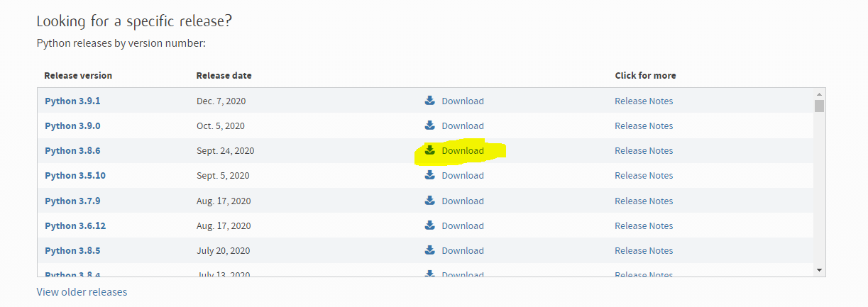The height and width of the screenshot is (307, 868).
Task: Click the Release version column header
Action: [x=78, y=75]
